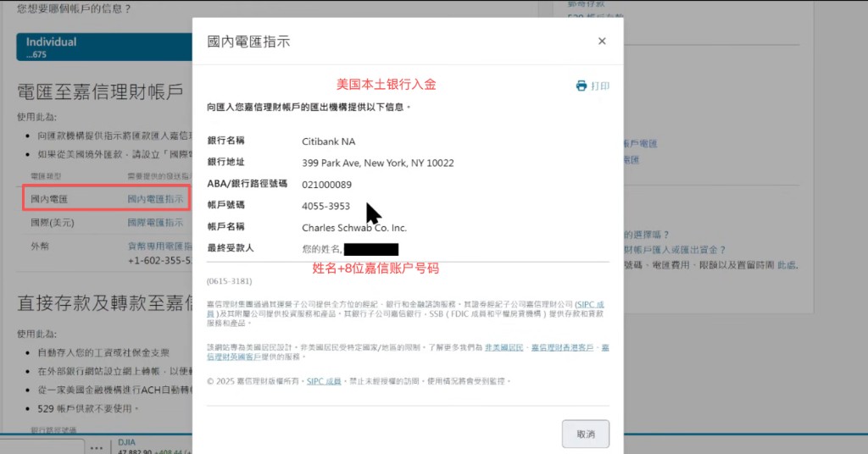Viewport: 868px width, 454px height.
Task: Click the 國內電匯指示 dialog title
Action: (x=248, y=42)
